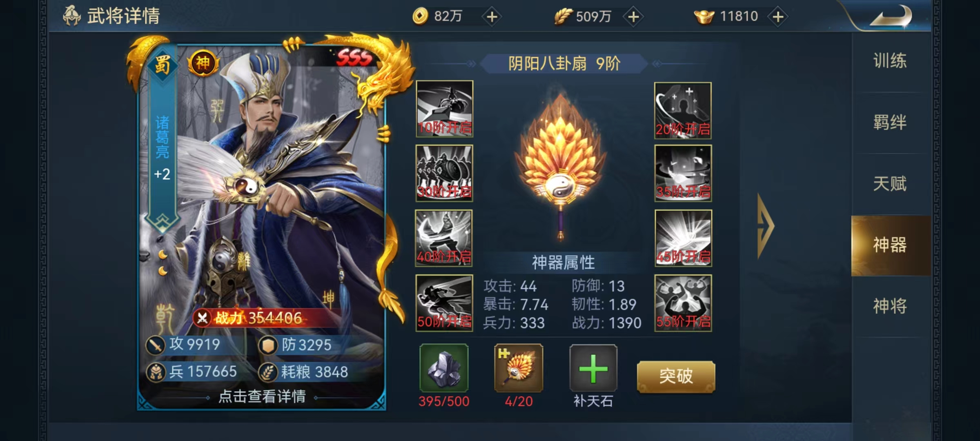Switch to the 天赋 tab
This screenshot has width=980, height=441.
pyautogui.click(x=890, y=184)
